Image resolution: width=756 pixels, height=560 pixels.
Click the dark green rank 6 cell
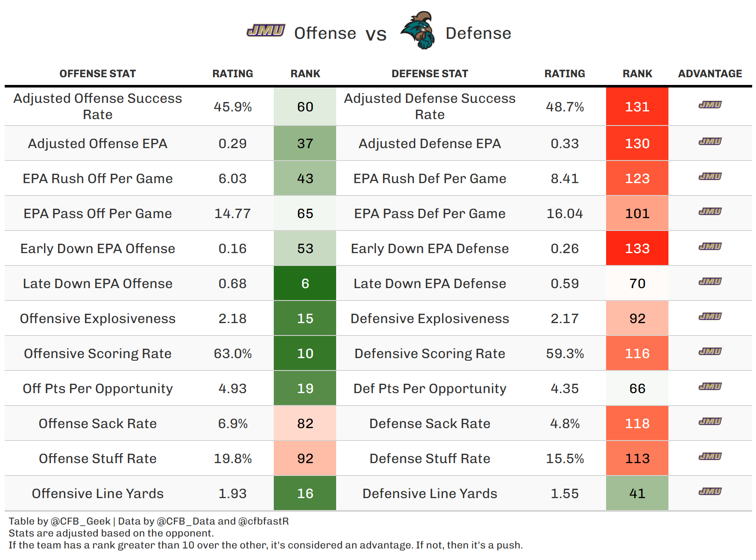[x=305, y=283]
